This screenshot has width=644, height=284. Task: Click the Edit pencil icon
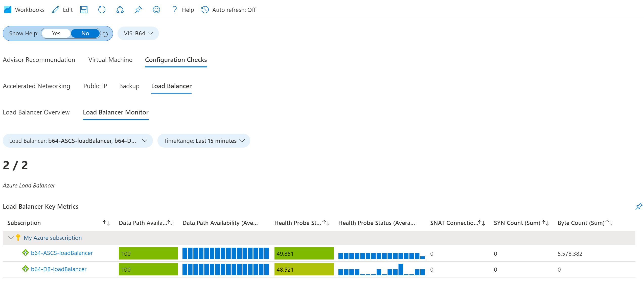[56, 10]
